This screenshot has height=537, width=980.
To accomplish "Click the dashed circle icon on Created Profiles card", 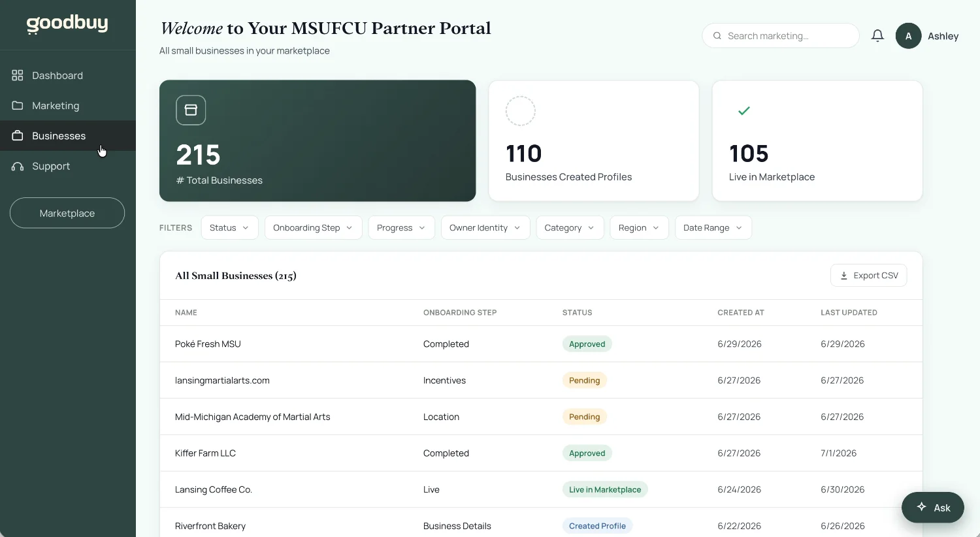I will (521, 111).
